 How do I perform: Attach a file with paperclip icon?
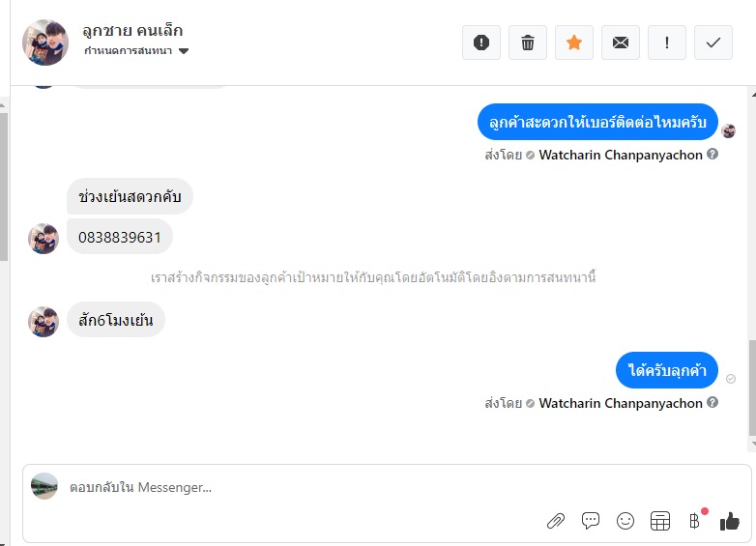pyautogui.click(x=556, y=521)
